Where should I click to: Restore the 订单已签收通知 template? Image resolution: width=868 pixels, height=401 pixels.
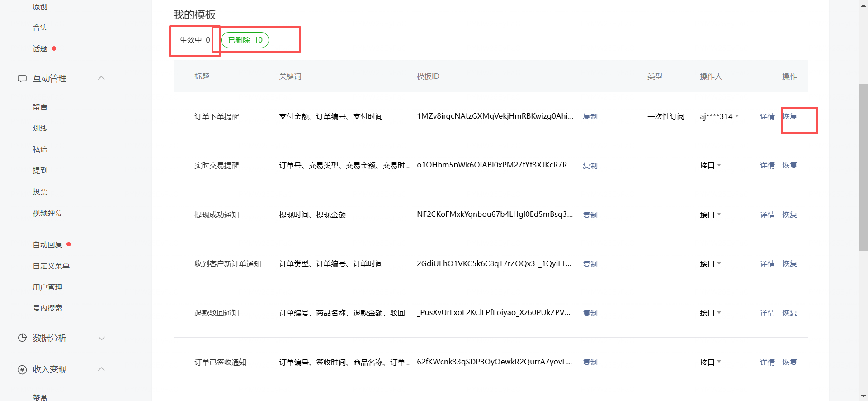790,363
